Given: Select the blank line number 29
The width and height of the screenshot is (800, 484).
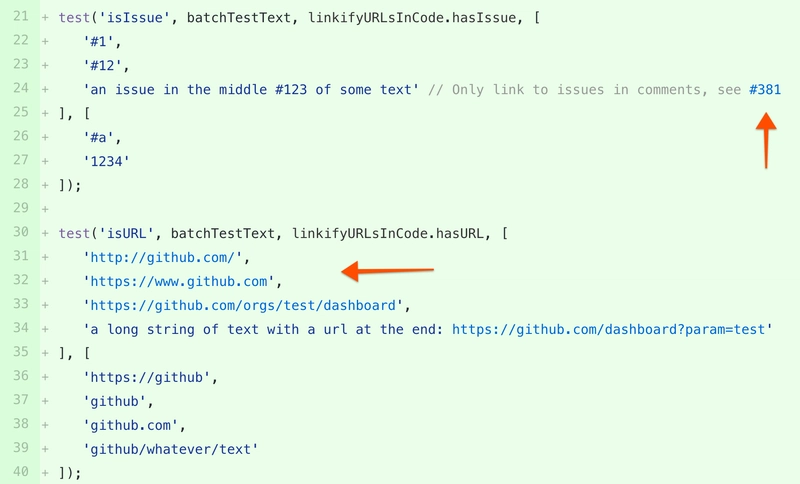Looking at the screenshot, I should click(x=20, y=209).
